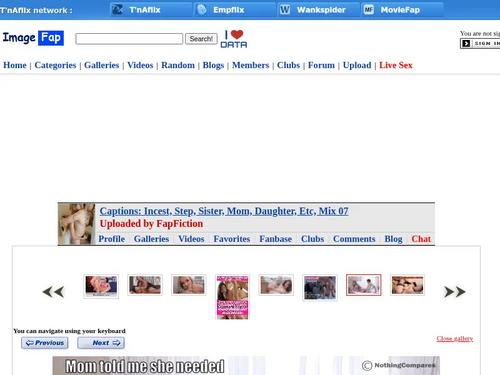Open the uploader's red Chat link
This screenshot has height=375, width=500.
[x=421, y=239]
